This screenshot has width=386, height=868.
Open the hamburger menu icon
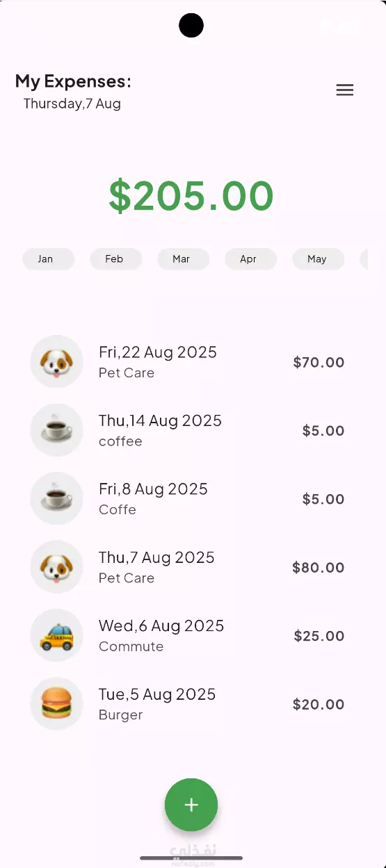(345, 90)
